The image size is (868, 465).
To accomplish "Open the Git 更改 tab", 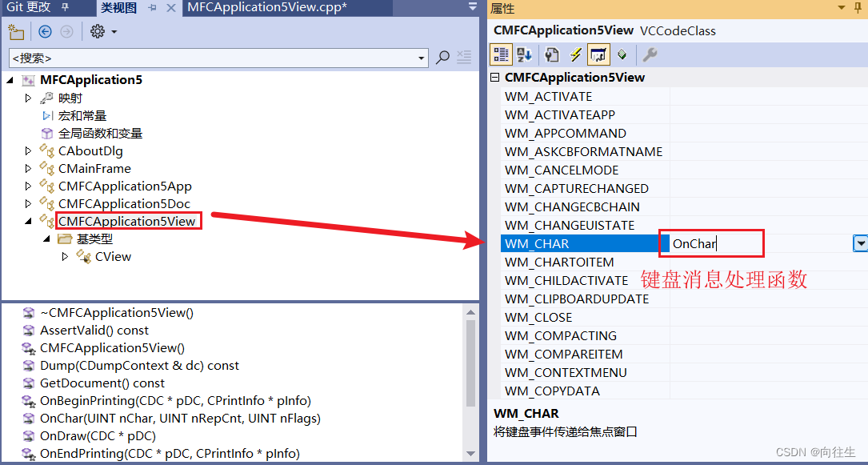I will [29, 7].
